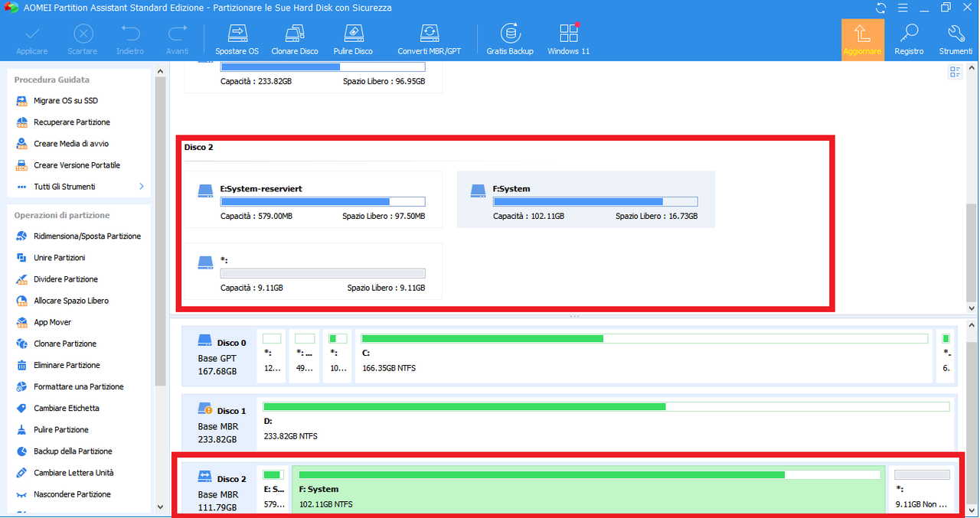Click scroll-down arrow of partition list

pos(972,308)
